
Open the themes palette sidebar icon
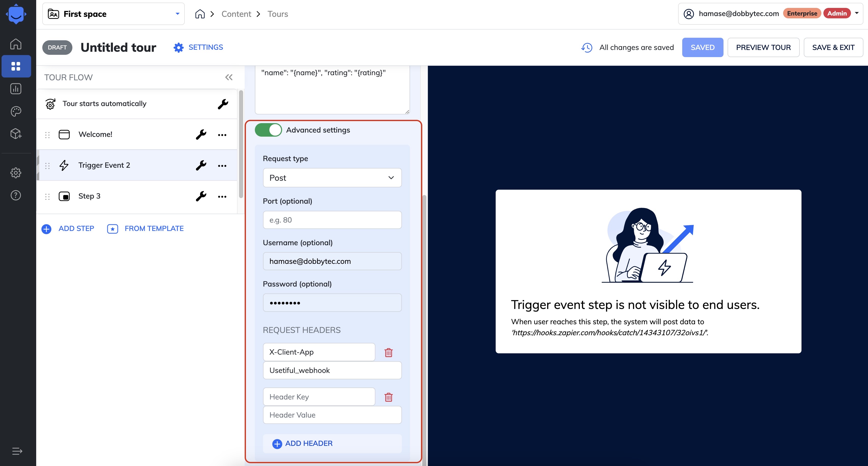point(16,111)
